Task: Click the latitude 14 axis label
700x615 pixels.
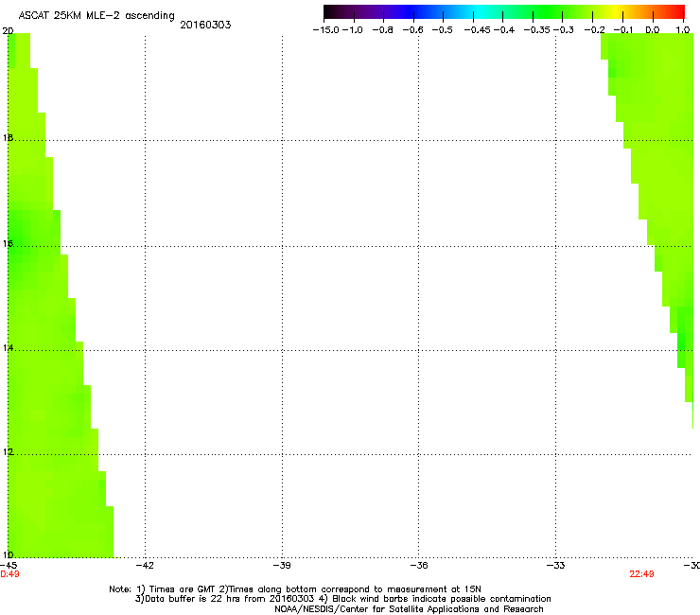Action: (x=8, y=348)
